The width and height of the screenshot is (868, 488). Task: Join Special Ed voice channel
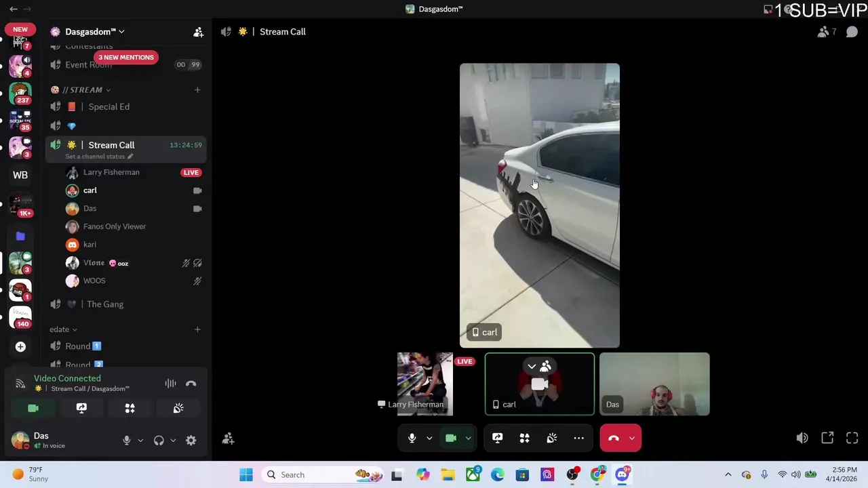pyautogui.click(x=108, y=106)
